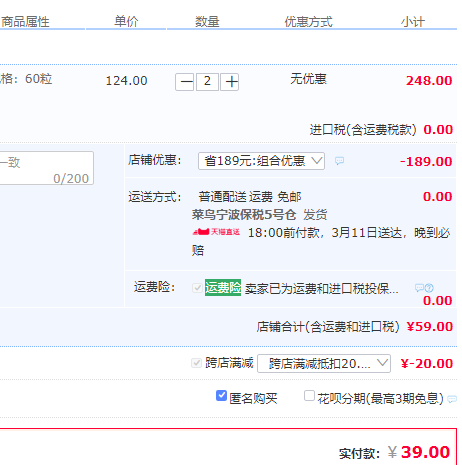Toggle the 运费险 insurance checkbox
The width and height of the screenshot is (462, 465).
click(197, 288)
